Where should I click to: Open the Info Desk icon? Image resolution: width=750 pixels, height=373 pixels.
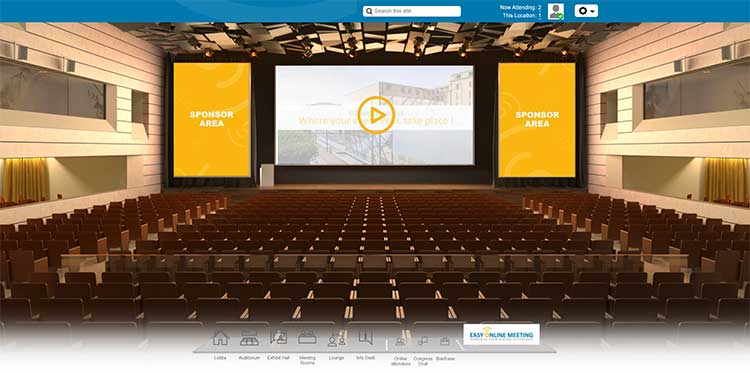[365, 337]
